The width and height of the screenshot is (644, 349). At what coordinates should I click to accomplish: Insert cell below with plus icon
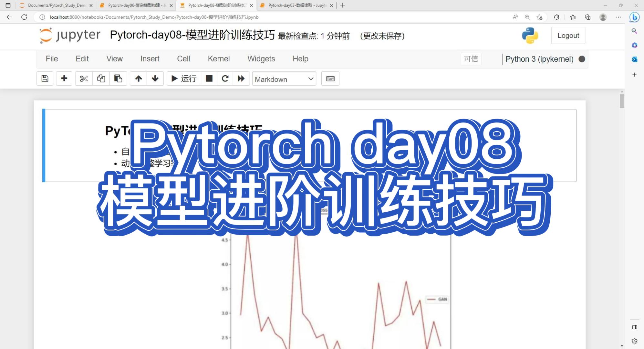pos(64,79)
